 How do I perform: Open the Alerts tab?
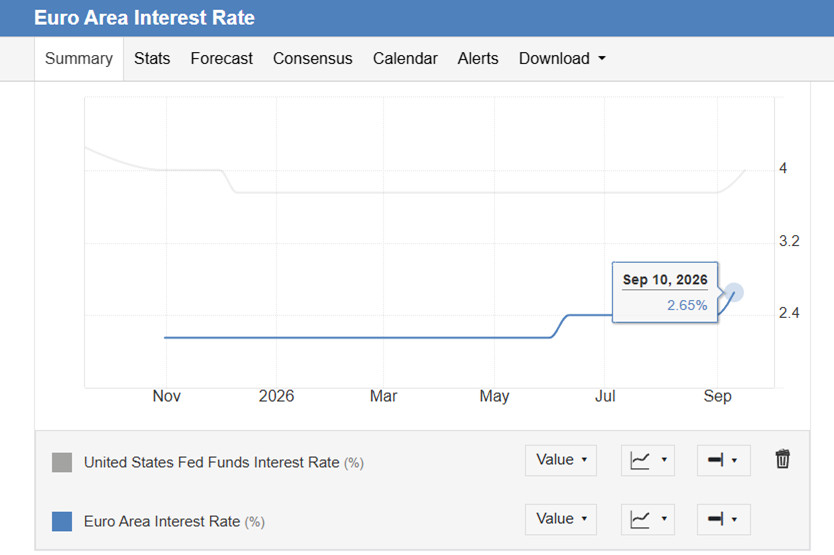[478, 59]
